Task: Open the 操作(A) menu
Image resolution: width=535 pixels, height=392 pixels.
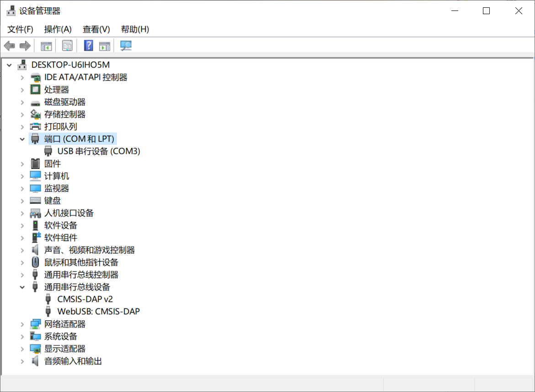Action: [x=58, y=29]
